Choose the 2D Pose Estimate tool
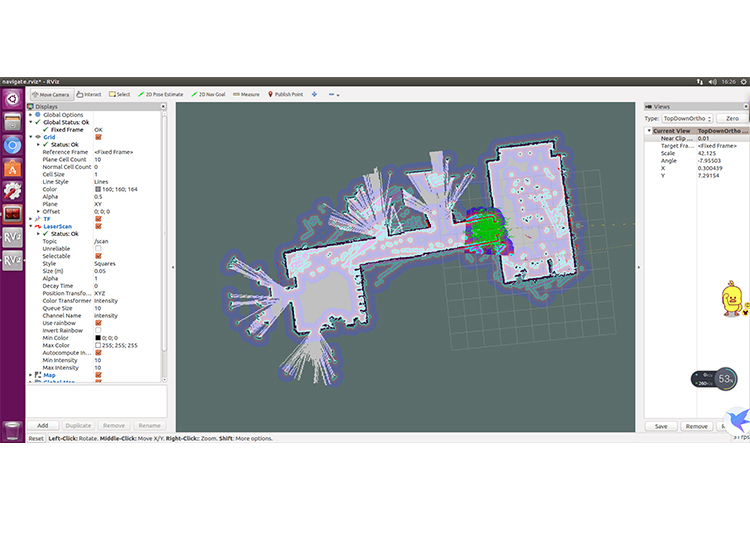This screenshot has width=750, height=551. 161,94
